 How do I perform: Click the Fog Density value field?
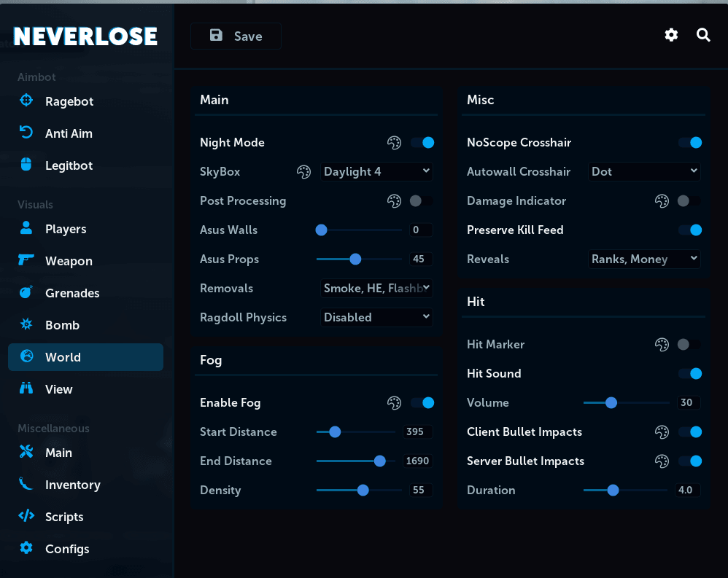[421, 491]
